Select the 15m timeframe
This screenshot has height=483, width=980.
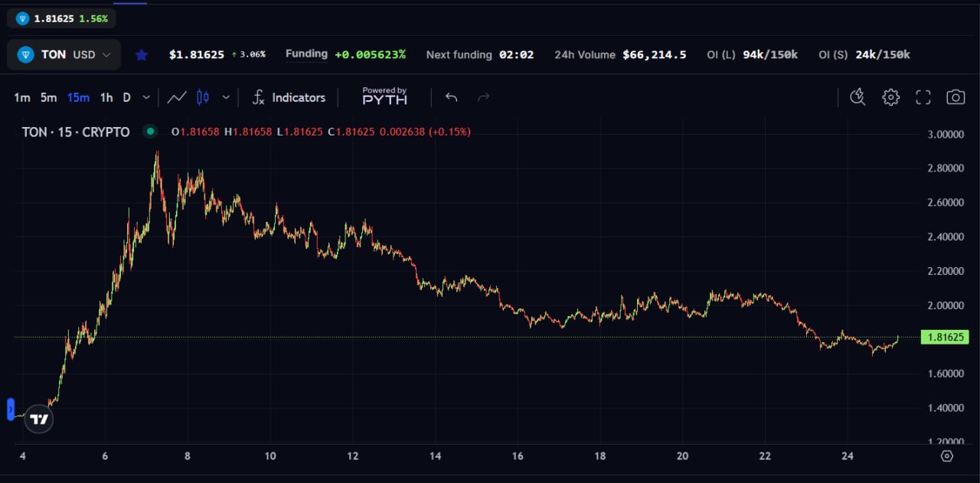point(78,97)
